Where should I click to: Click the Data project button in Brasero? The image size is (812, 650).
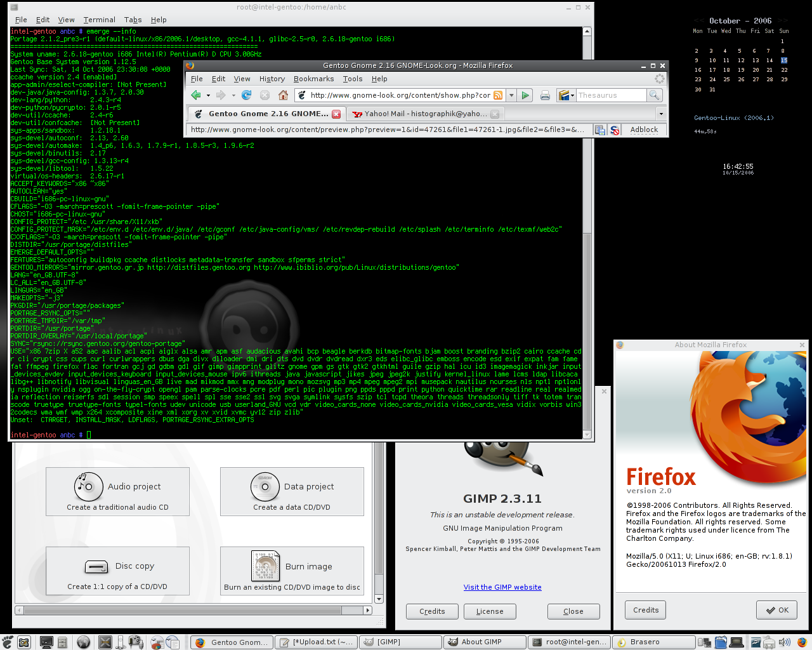[x=292, y=492]
